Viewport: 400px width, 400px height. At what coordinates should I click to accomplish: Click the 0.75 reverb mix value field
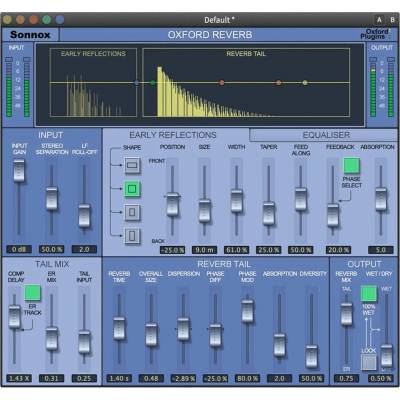pos(346,378)
